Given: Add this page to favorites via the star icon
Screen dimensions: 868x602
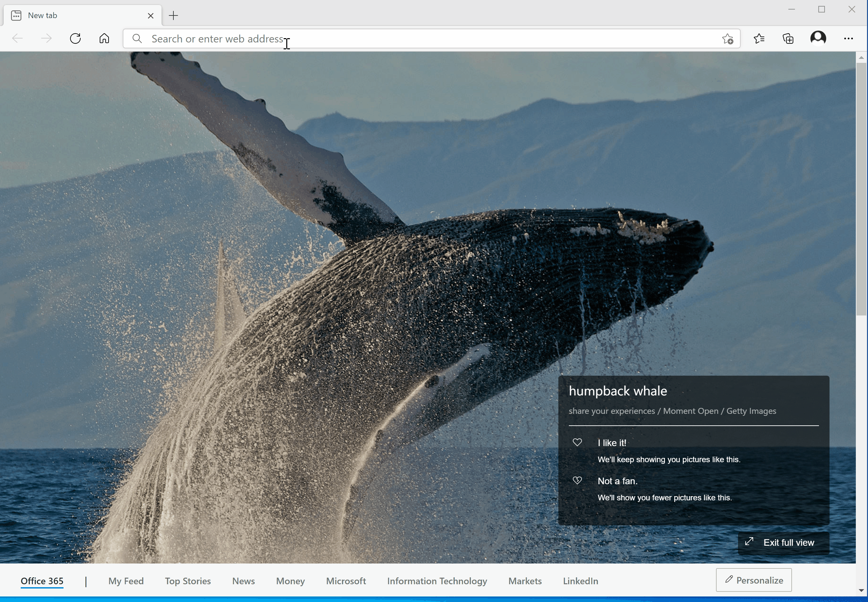Looking at the screenshot, I should tap(728, 39).
